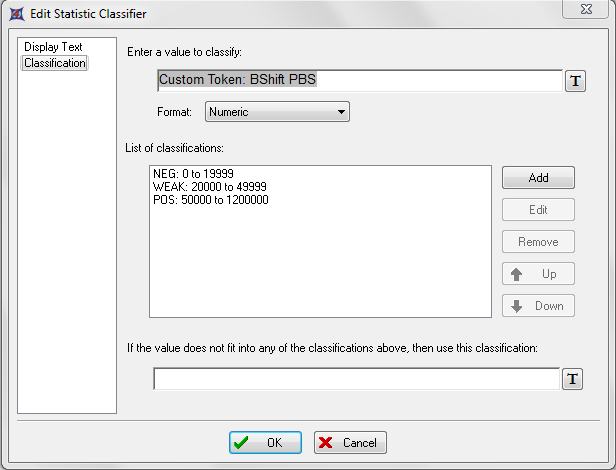Confirm with the OK button
616x470 pixels.
pyautogui.click(x=266, y=442)
